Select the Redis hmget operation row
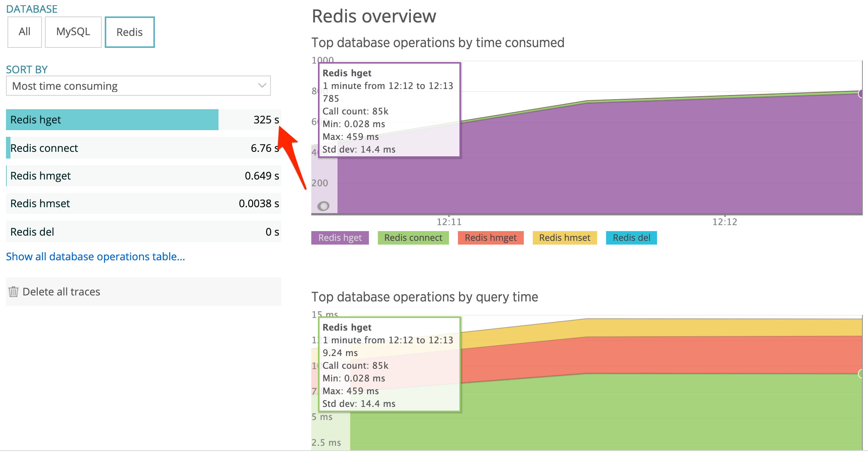 (x=144, y=176)
